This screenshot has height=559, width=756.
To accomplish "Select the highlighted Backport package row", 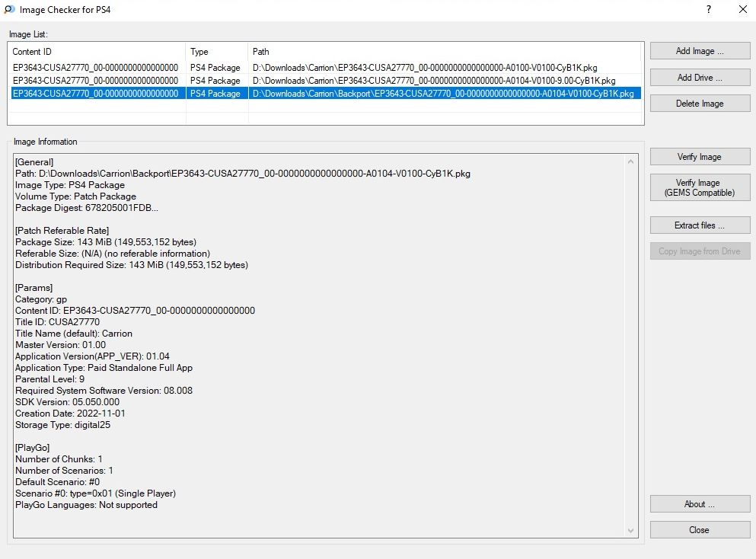I will [x=326, y=94].
